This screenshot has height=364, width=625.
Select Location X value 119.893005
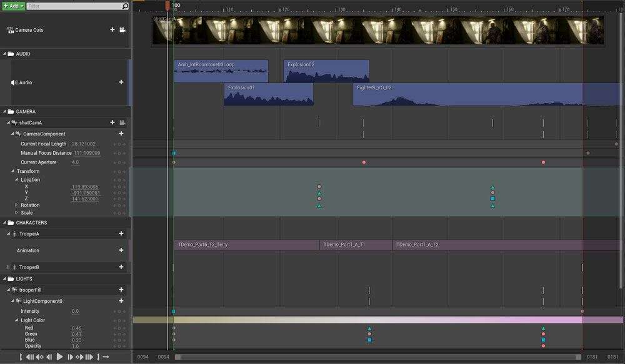85,187
